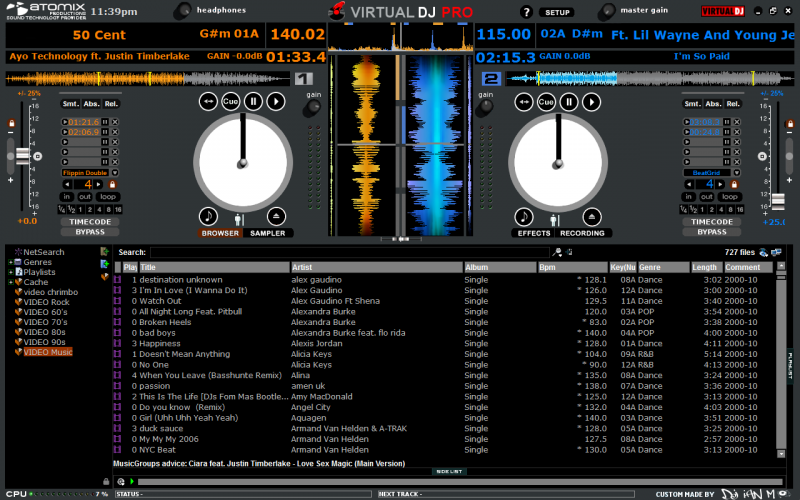The width and height of the screenshot is (800, 500).
Task: Click BYPASS button on deck 2
Action: point(712,232)
